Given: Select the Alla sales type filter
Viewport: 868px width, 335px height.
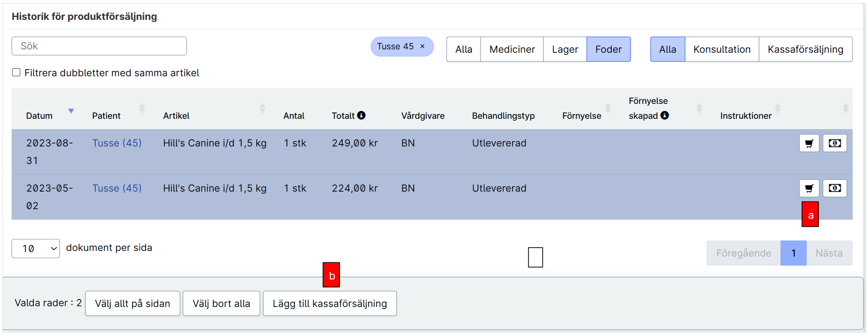Looking at the screenshot, I should tap(668, 49).
